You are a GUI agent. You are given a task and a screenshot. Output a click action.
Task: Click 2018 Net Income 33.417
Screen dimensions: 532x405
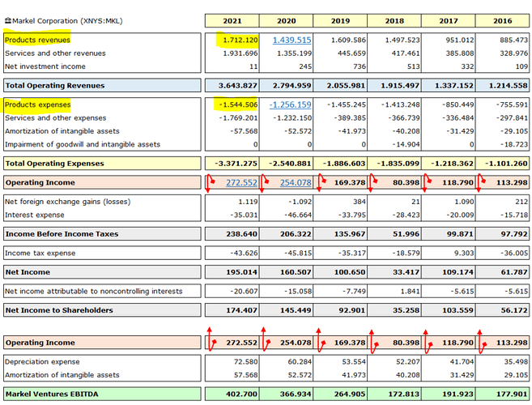[x=406, y=272]
